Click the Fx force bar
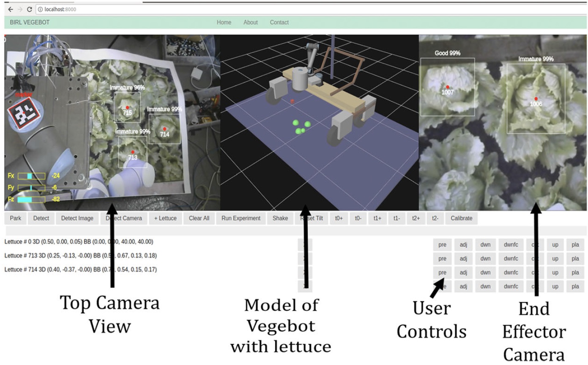588x365 pixels. pyautogui.click(x=31, y=176)
